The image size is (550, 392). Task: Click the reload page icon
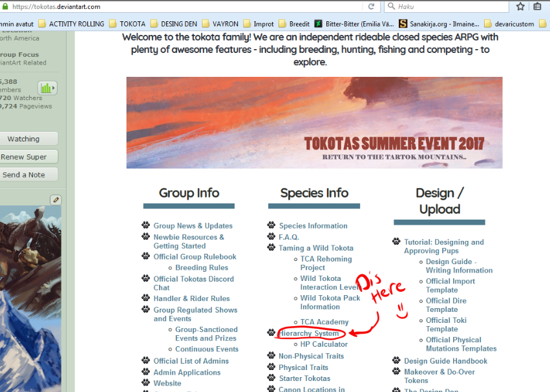pyautogui.click(x=371, y=6)
